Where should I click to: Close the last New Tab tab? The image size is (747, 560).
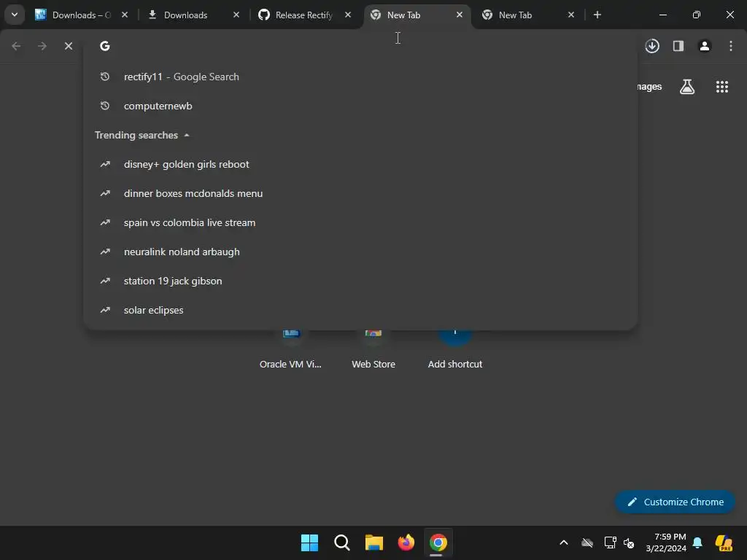click(571, 15)
